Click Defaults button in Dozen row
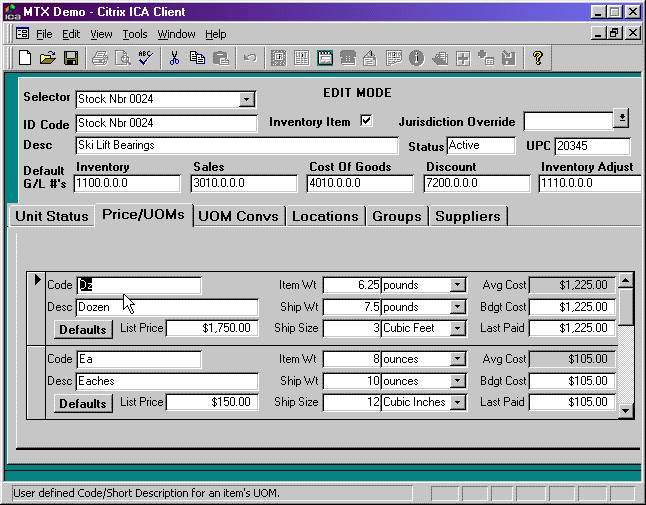 (x=83, y=330)
